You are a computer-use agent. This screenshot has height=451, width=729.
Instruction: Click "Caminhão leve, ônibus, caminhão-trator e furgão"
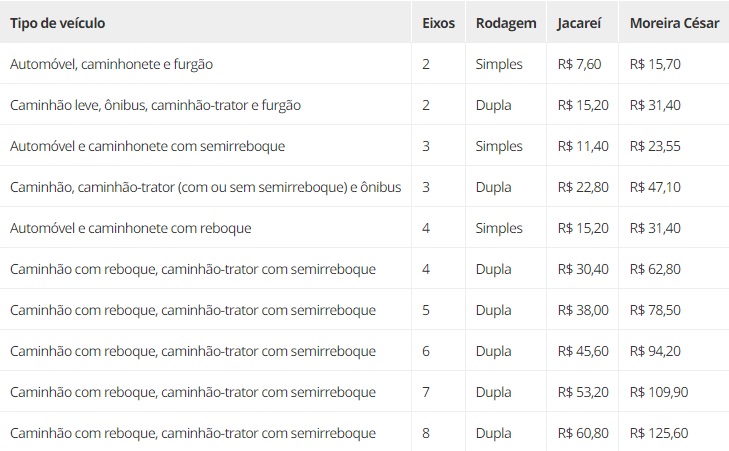155,105
